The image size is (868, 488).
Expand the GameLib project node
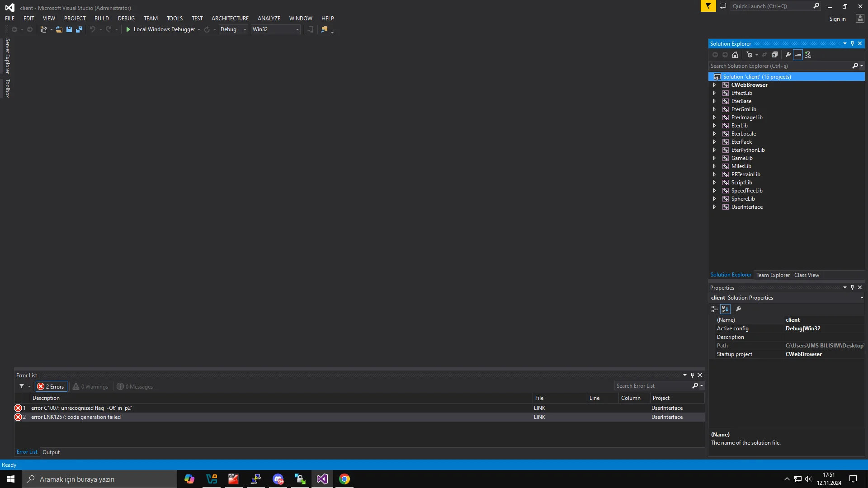click(x=714, y=158)
